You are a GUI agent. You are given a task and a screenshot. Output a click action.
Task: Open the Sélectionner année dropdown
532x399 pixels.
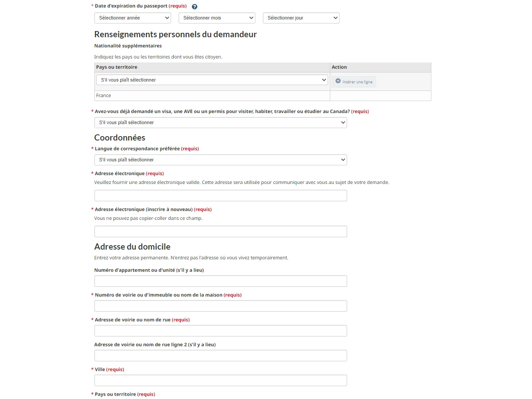(133, 18)
